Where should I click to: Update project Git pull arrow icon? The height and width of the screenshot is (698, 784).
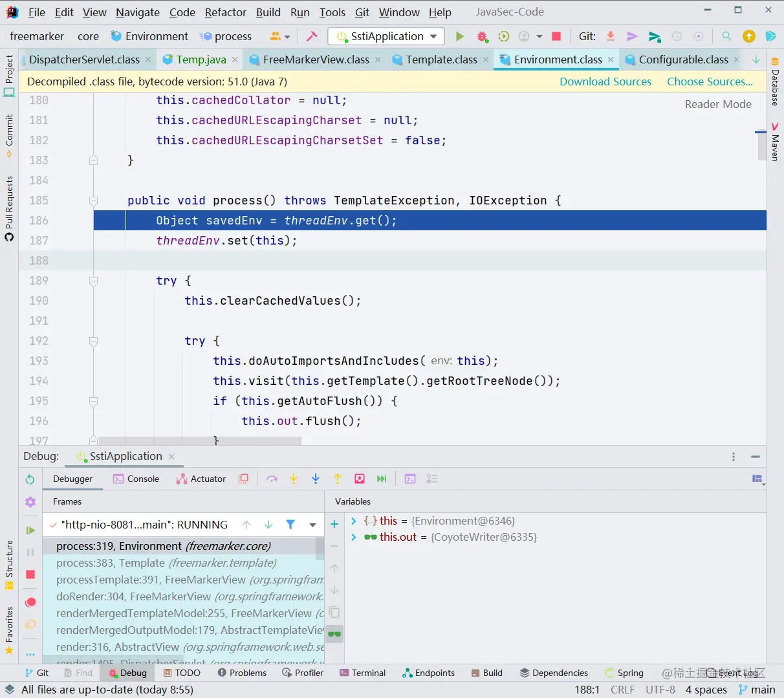click(611, 36)
